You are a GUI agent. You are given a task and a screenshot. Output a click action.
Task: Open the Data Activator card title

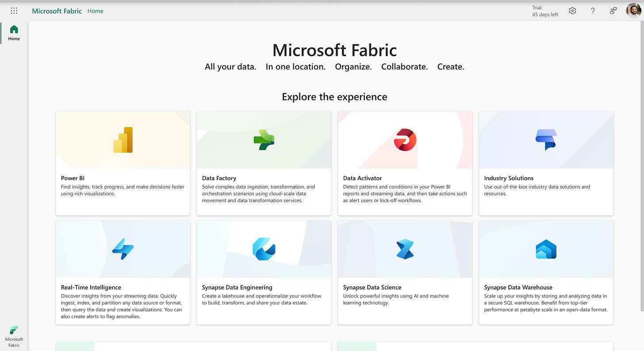tap(362, 178)
